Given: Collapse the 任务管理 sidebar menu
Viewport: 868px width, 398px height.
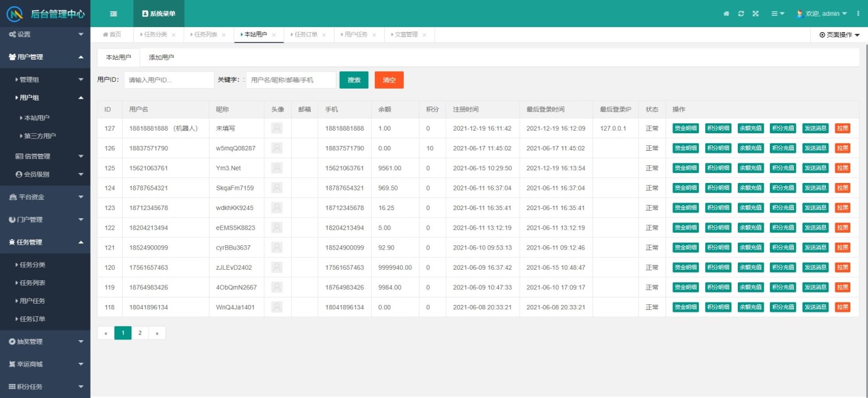Looking at the screenshot, I should tap(45, 242).
